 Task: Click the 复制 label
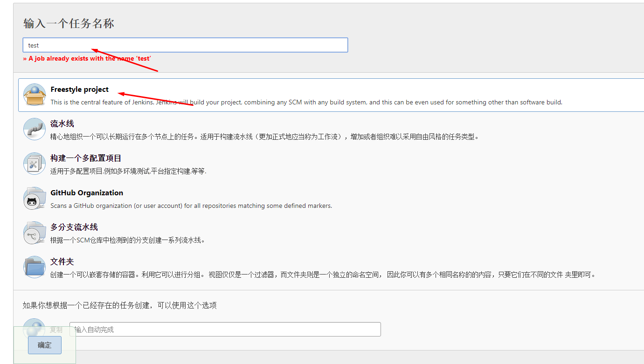click(x=56, y=330)
